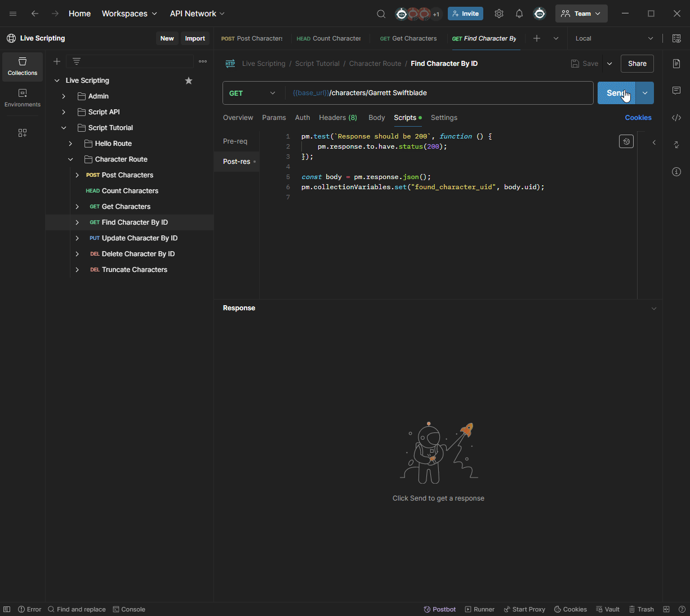Open the collections filter icon
Image resolution: width=690 pixels, height=616 pixels.
point(77,61)
